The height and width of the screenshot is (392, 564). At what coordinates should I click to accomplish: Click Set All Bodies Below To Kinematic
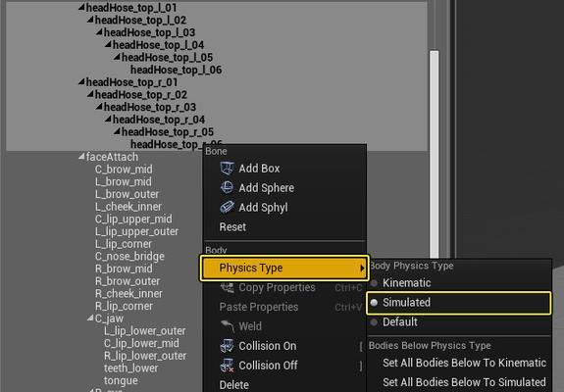pyautogui.click(x=464, y=363)
